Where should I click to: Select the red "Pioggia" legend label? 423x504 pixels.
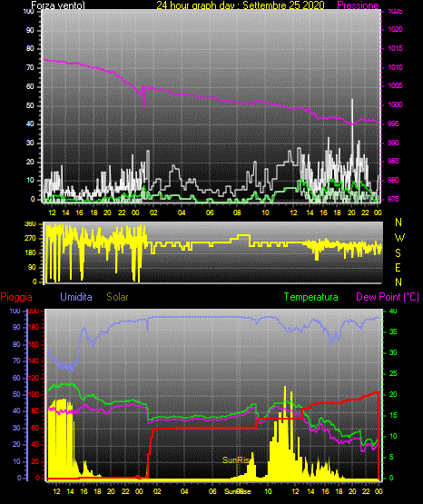(x=16, y=297)
